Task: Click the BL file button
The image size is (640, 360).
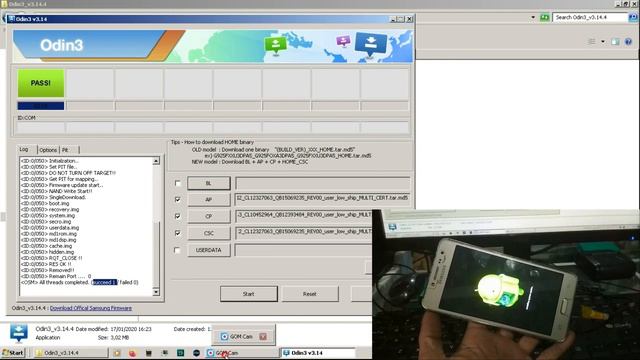Action: [x=209, y=183]
